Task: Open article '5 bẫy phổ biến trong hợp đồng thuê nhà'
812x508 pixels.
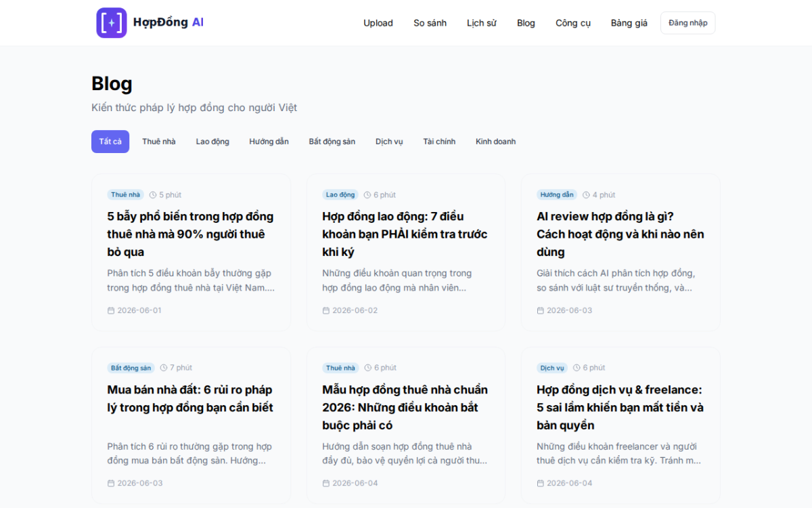Action: pyautogui.click(x=190, y=234)
